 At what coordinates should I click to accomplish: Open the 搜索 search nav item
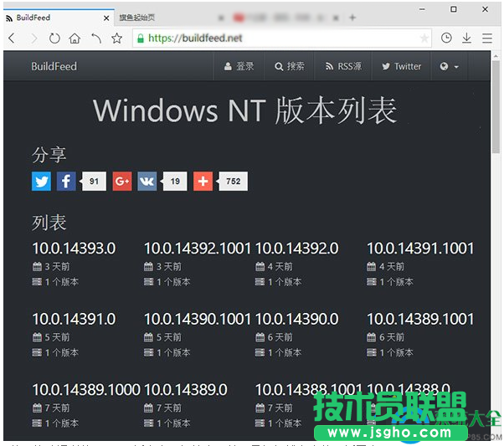click(x=289, y=66)
